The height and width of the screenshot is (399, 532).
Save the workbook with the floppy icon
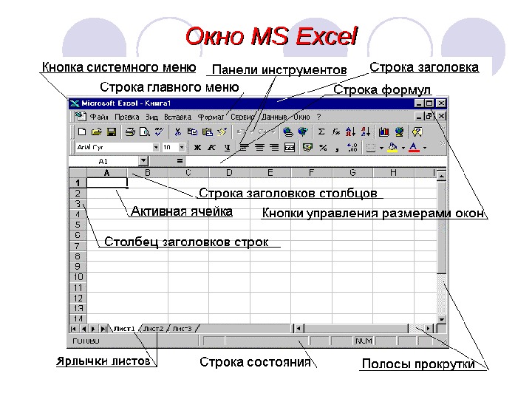(112, 132)
